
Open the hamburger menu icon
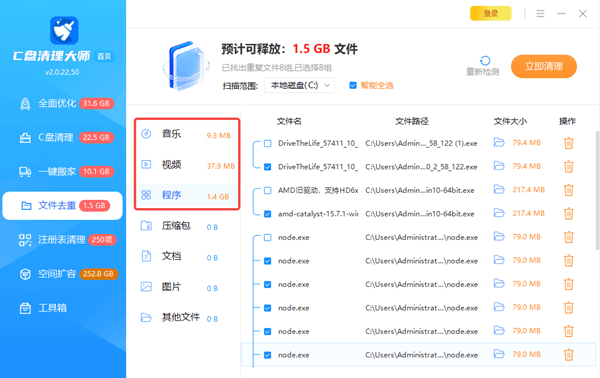coord(540,14)
